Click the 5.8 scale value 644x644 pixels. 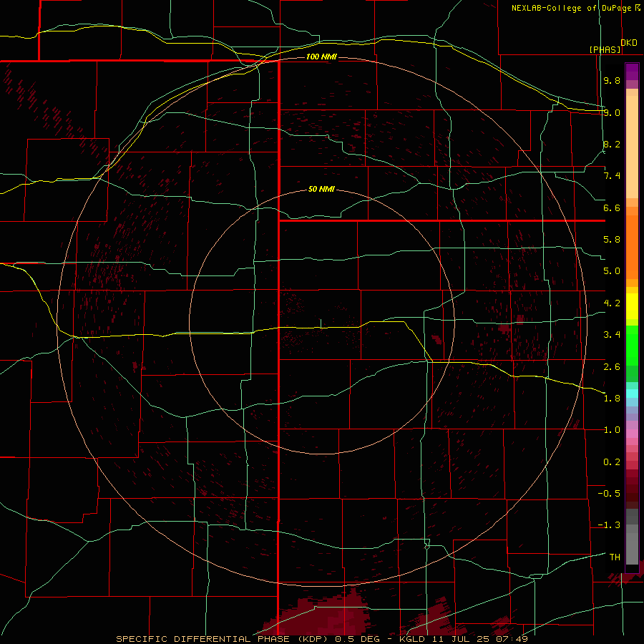click(612, 240)
